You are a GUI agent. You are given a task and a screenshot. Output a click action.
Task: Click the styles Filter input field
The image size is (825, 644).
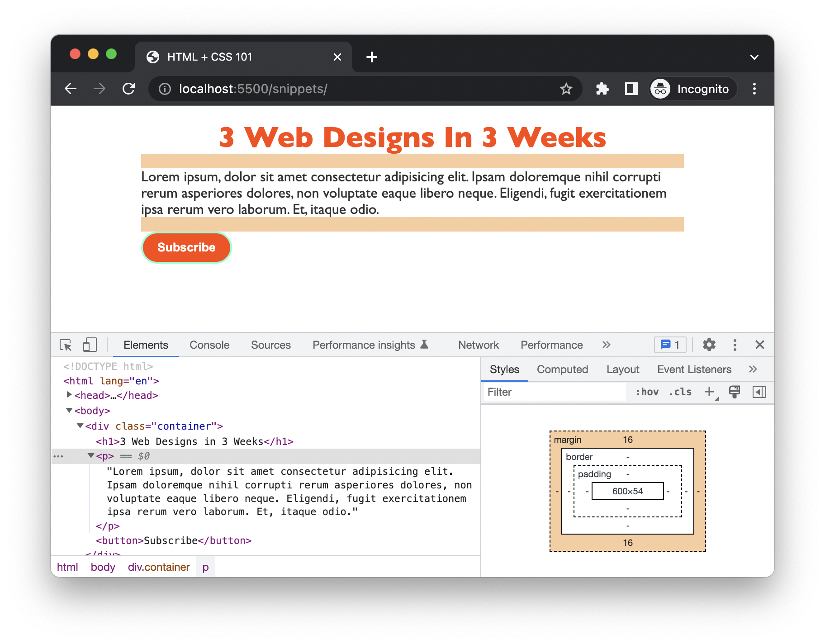(554, 392)
